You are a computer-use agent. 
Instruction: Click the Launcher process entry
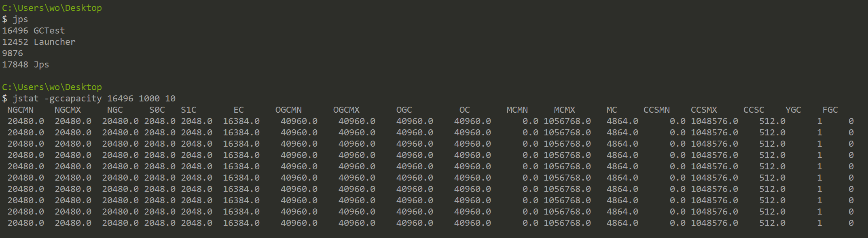coord(54,42)
